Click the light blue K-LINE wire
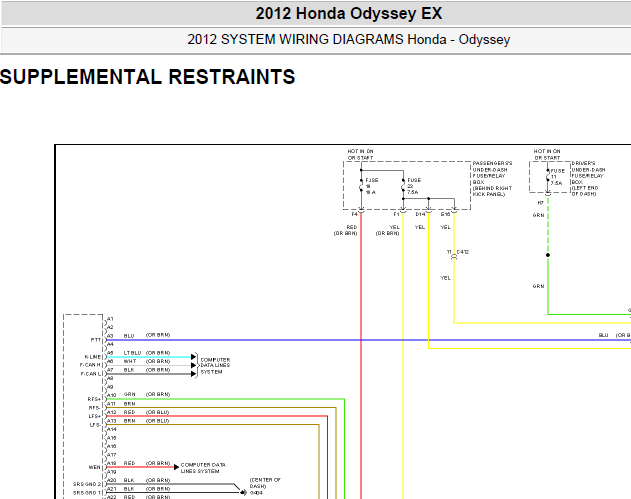This screenshot has height=499, width=631. [x=149, y=357]
